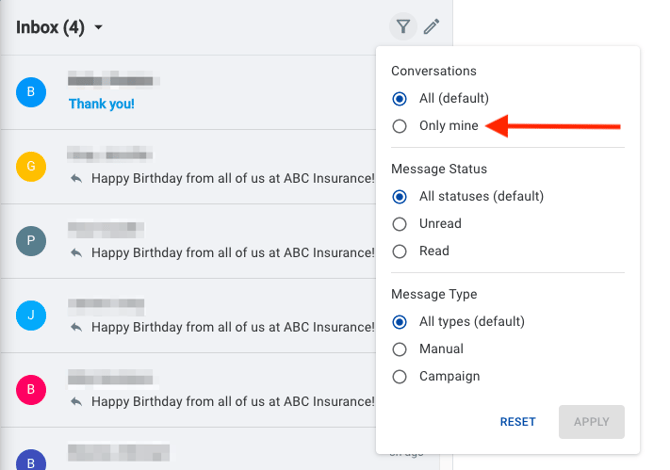The height and width of the screenshot is (470, 670).
Task: Click the blue B avatar at top
Action: [x=31, y=92]
